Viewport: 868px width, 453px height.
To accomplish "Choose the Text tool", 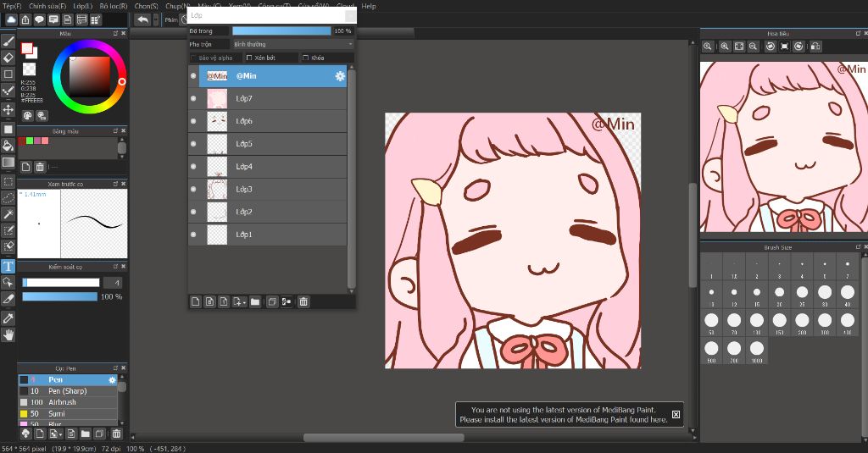I will (8, 267).
